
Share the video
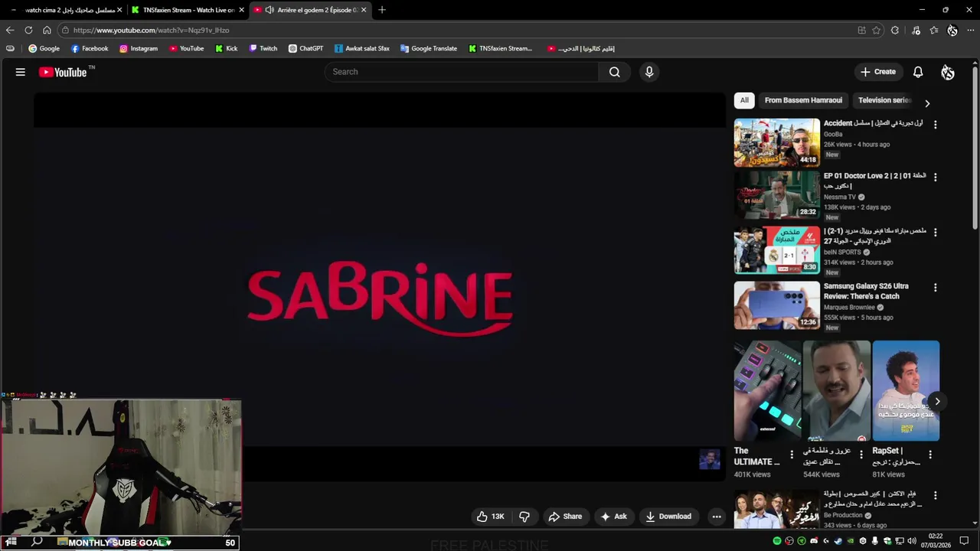tap(565, 517)
